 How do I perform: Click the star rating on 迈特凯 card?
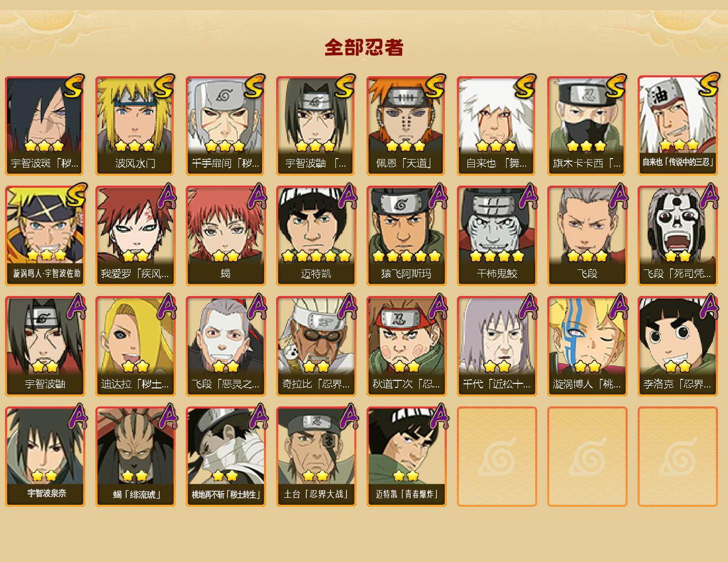click(x=316, y=256)
